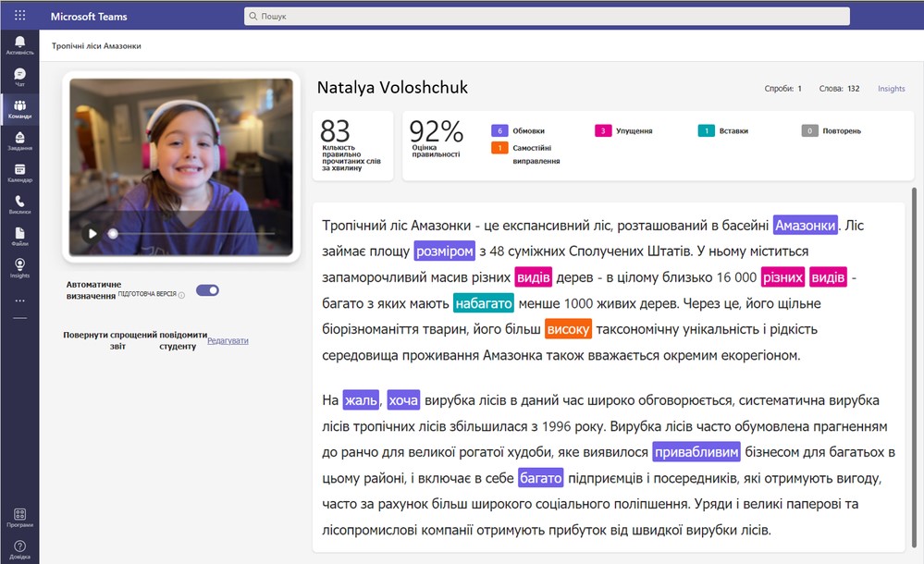Open the Активність (Activity) bell icon

pos(19,45)
